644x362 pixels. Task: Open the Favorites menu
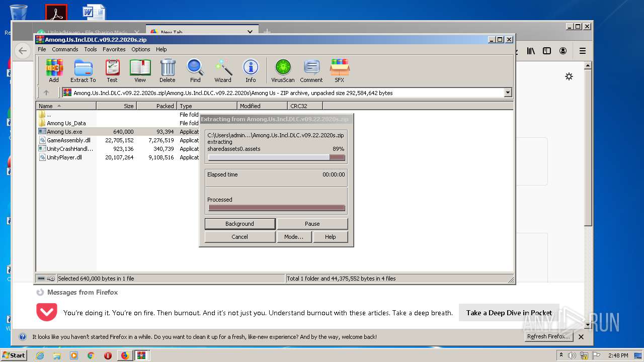114,49
